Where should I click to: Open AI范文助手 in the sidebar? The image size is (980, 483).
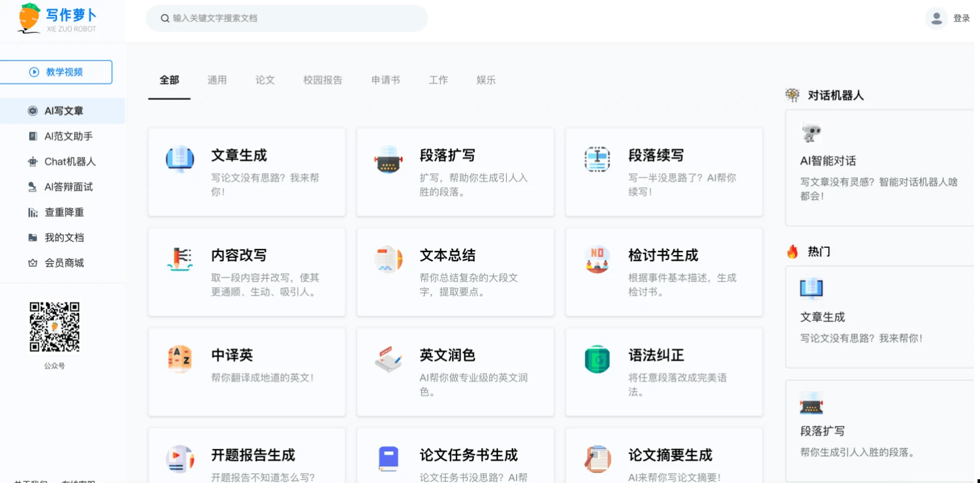click(x=62, y=137)
